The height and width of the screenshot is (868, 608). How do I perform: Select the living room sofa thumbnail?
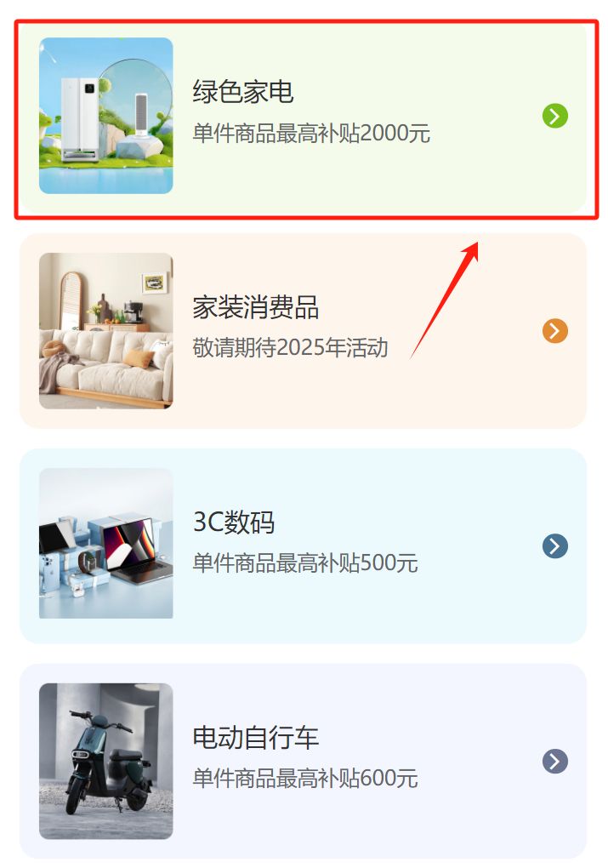[105, 331]
